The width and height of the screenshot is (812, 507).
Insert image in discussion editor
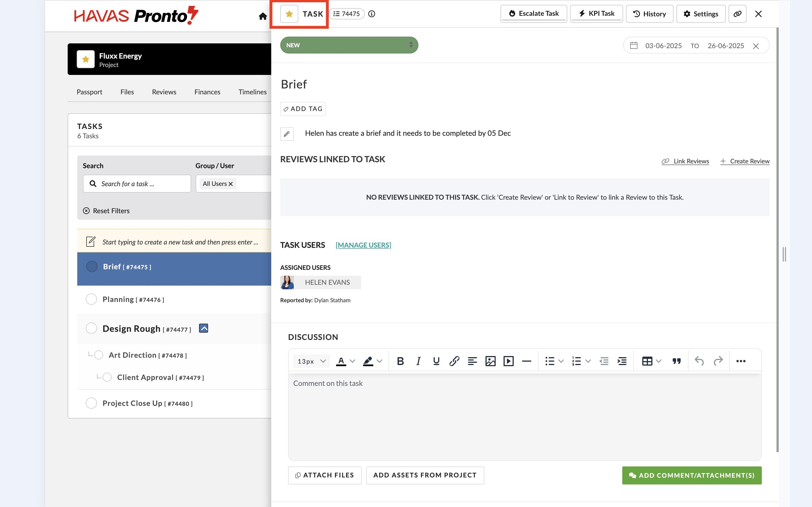tap(490, 361)
